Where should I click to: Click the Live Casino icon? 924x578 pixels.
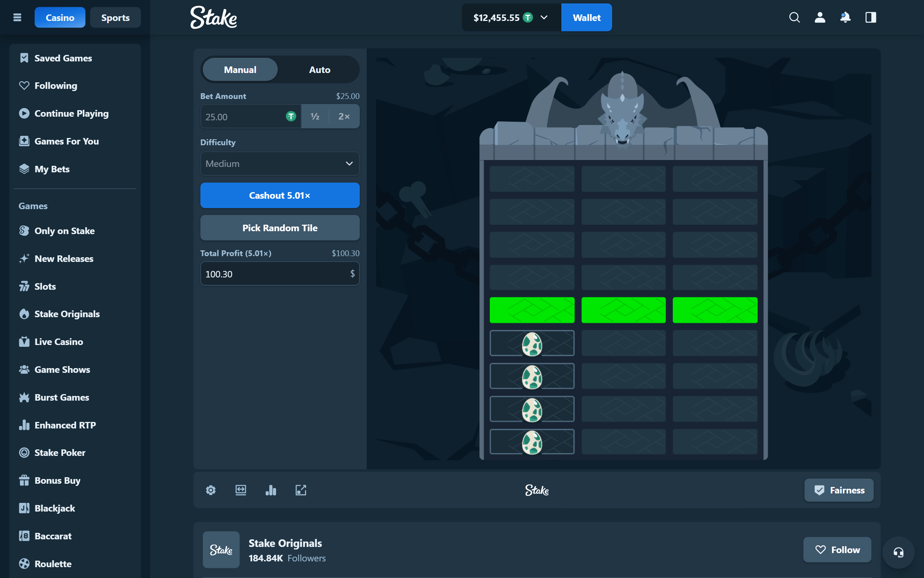24,342
